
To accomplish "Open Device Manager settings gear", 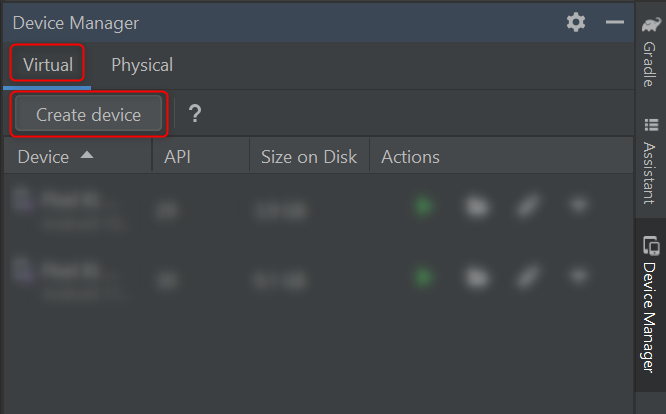I will click(x=576, y=22).
